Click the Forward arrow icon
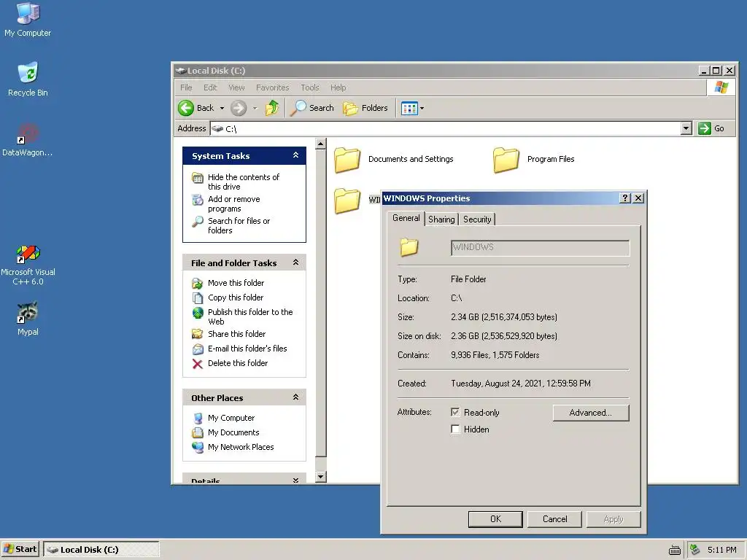 [239, 108]
